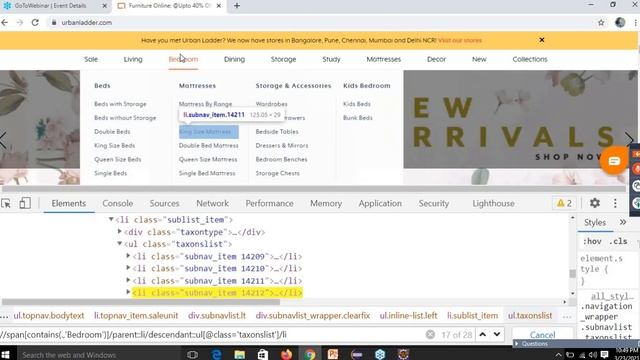Click the Visit our stores link
The height and width of the screenshot is (360, 640).
tap(460, 40)
